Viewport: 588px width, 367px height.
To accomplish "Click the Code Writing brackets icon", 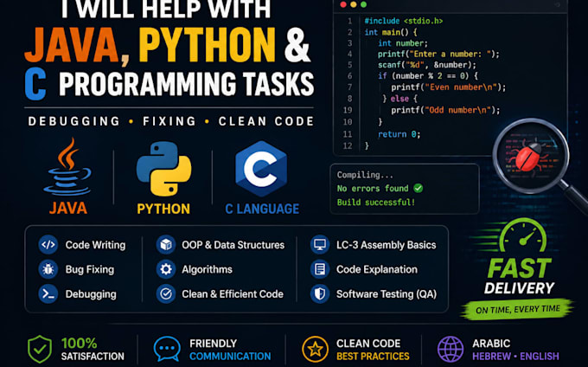I will point(48,245).
